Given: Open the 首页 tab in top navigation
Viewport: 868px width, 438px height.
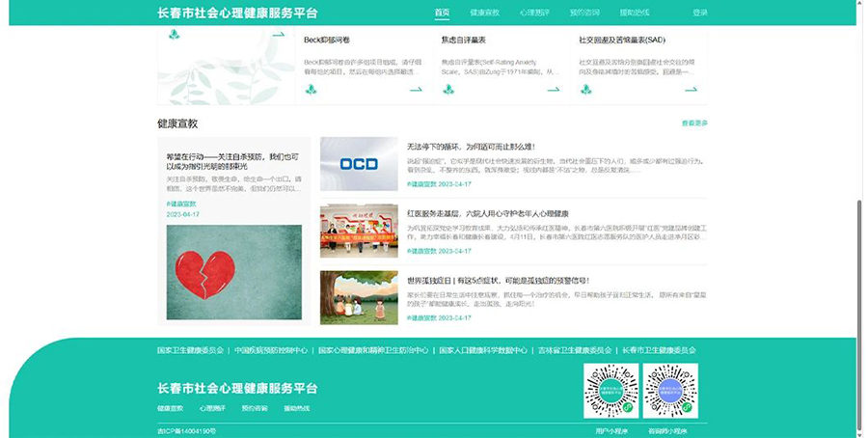Looking at the screenshot, I should [x=442, y=13].
